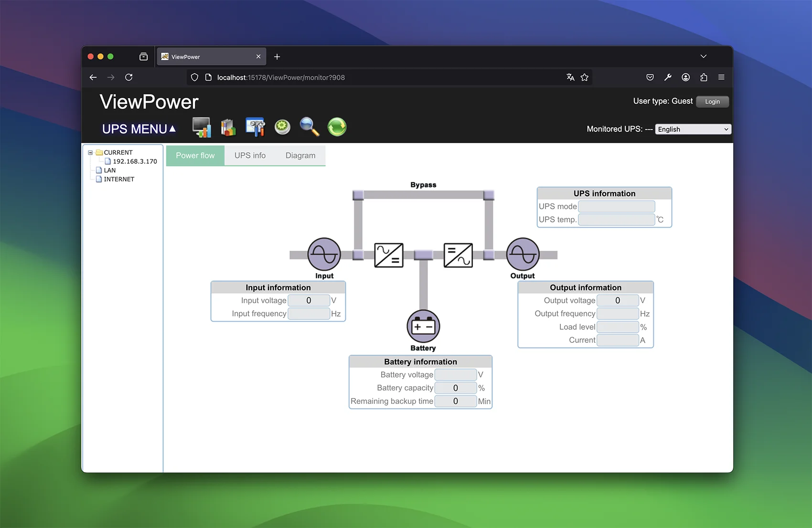Click the colored books toolbar icon
This screenshot has height=528, width=812.
(228, 127)
